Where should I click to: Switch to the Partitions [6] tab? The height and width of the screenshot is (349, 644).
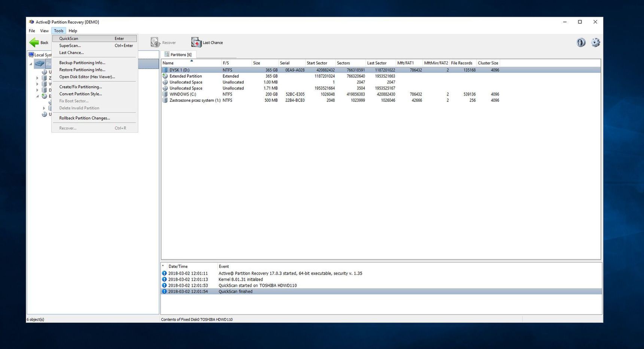coord(178,54)
